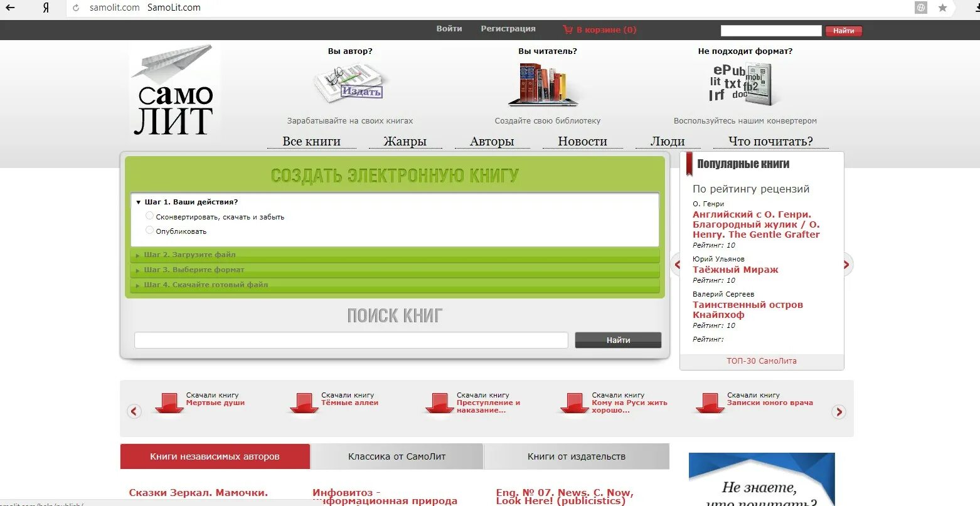Screen dimensions: 980x506
Task: Expand 'Шаг 4. Скачайте готовый файл' section
Action: tap(395, 285)
